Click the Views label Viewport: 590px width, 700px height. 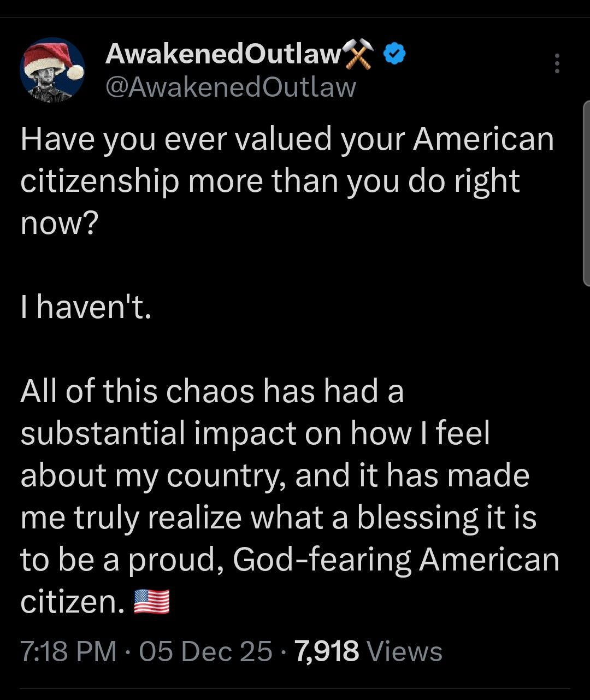point(404,651)
